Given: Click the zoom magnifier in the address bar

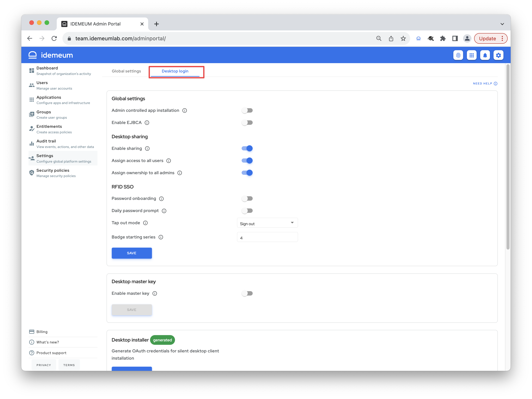Looking at the screenshot, I should 379,38.
